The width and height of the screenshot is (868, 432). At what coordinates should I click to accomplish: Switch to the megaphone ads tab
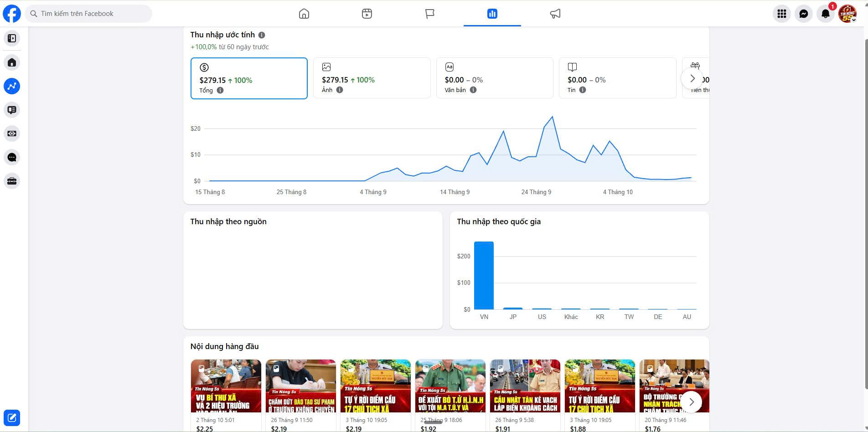click(x=555, y=14)
